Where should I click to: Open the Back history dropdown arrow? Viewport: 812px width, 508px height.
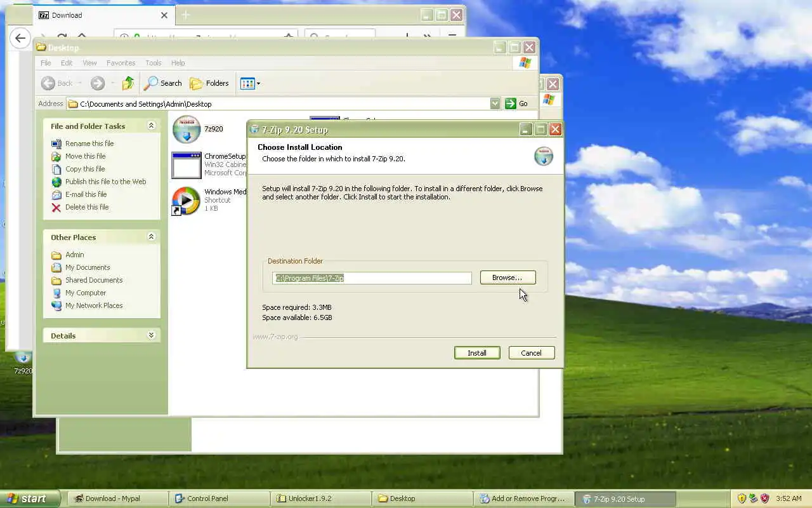click(81, 83)
